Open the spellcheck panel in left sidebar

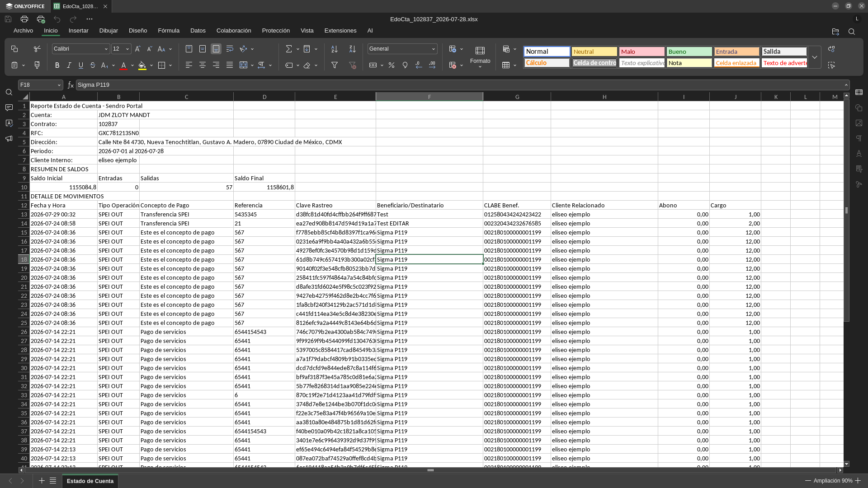pos(9,123)
